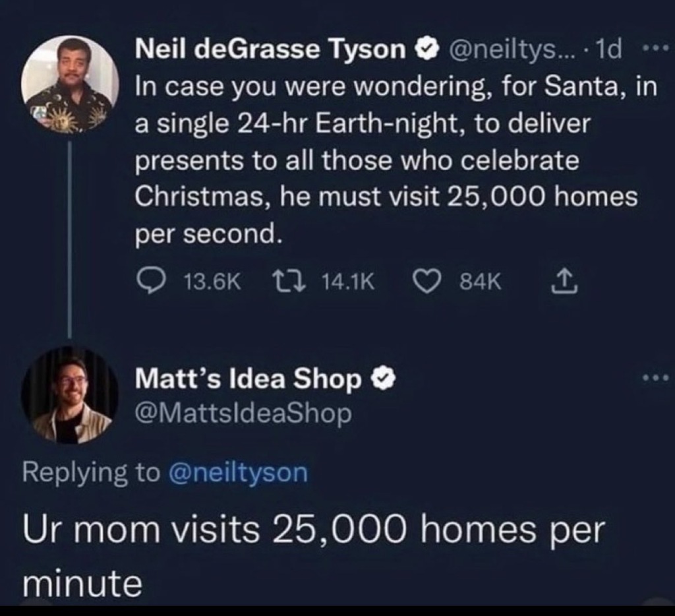Follow the @neiltyson mention in Replying to
The height and width of the screenshot is (616, 675).
[x=239, y=472]
